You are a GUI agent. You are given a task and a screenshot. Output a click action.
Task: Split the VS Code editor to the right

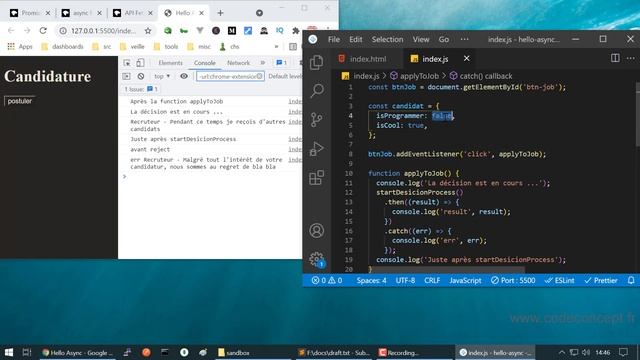point(615,58)
